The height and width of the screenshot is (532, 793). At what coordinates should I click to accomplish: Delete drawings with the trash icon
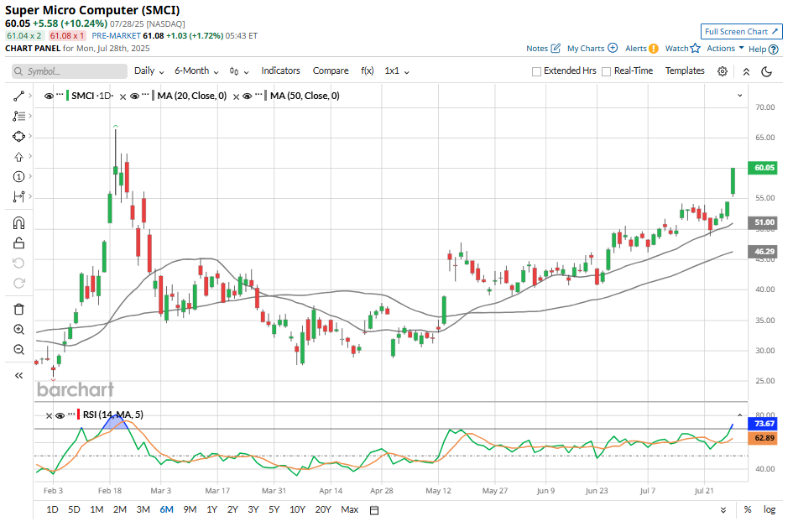tap(18, 310)
